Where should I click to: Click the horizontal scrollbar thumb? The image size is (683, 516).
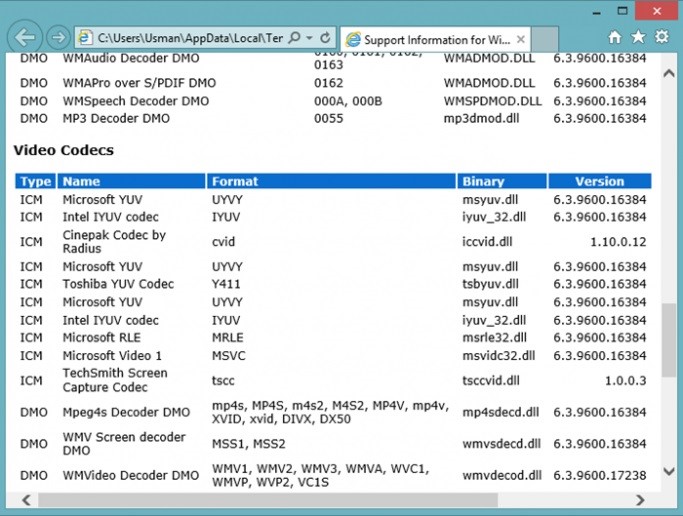[268, 500]
